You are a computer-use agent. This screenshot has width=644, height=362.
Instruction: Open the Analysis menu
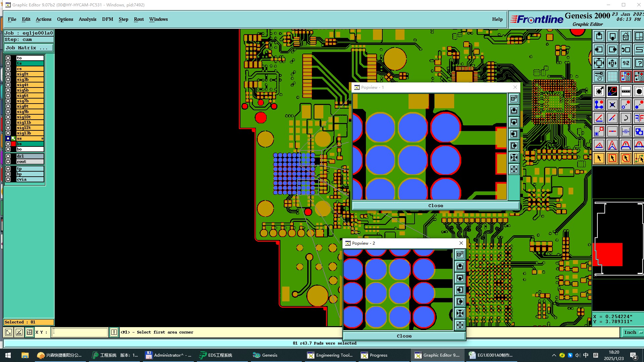[87, 19]
